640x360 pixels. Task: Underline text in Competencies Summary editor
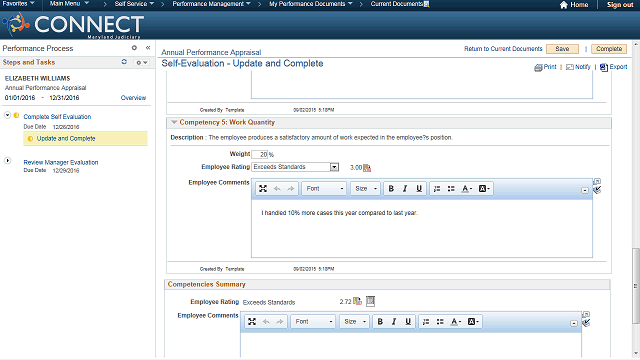[408, 322]
